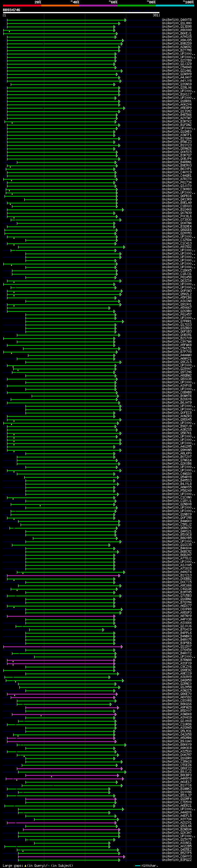
Task: Select hit UniRef100_Q13SM2
Action: tap(177, 111)
